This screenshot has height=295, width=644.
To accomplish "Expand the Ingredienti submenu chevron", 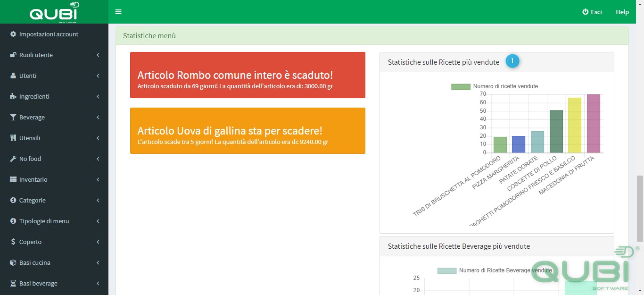I will pos(98,97).
